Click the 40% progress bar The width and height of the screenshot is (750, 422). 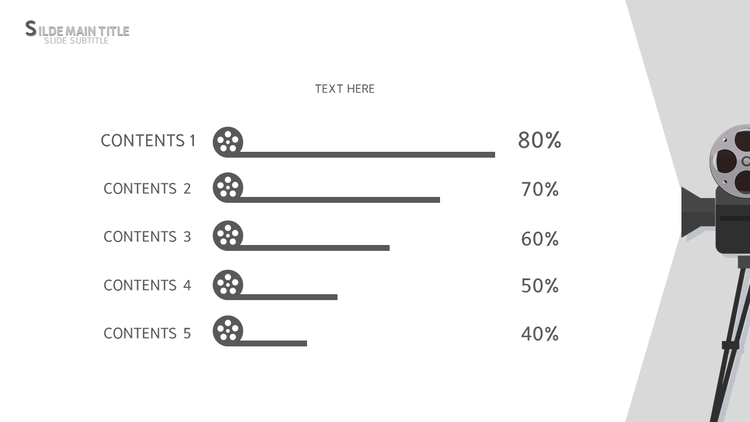tap(277, 343)
